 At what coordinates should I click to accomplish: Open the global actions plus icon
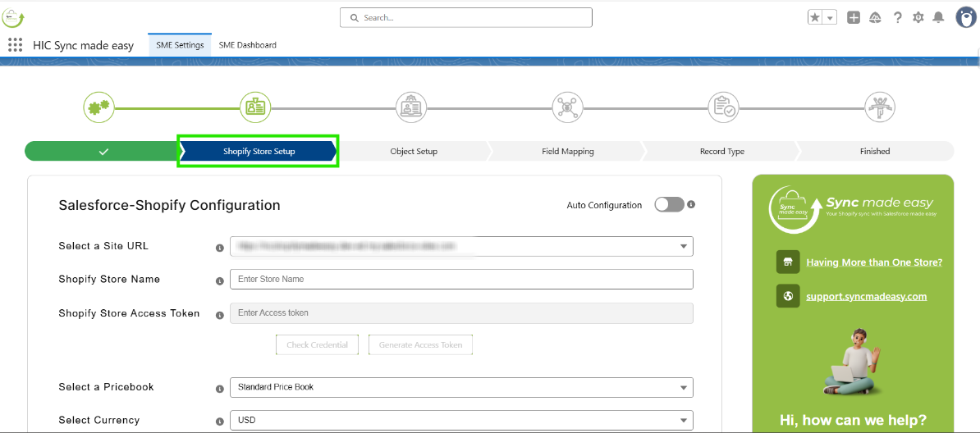click(x=854, y=17)
